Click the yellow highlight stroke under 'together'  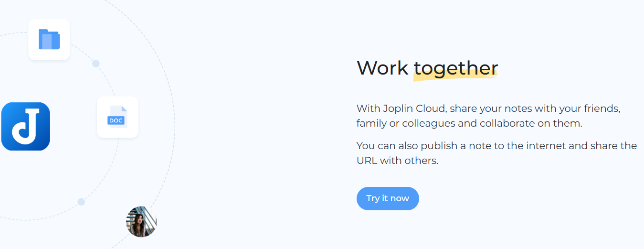[455, 76]
